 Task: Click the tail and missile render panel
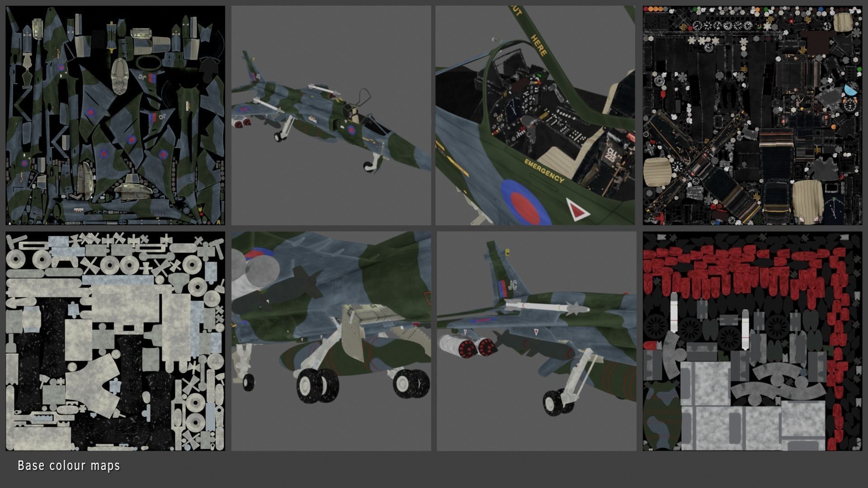tap(536, 341)
